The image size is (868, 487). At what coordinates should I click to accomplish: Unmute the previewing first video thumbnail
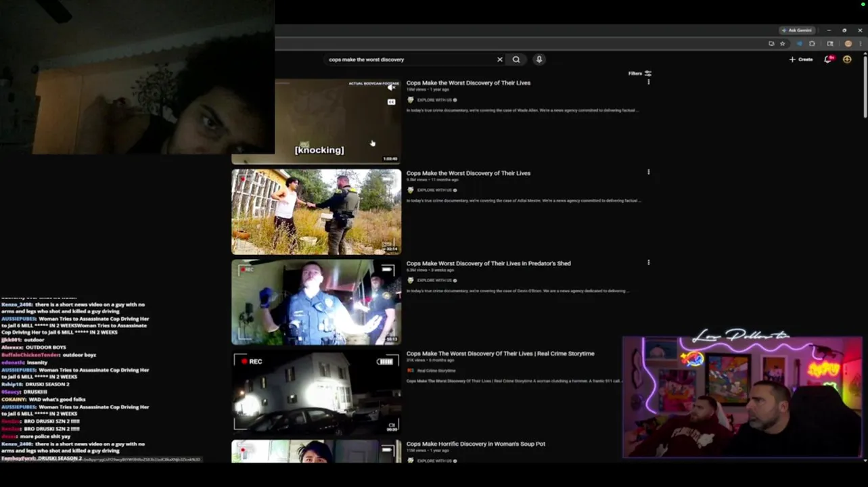pos(391,88)
